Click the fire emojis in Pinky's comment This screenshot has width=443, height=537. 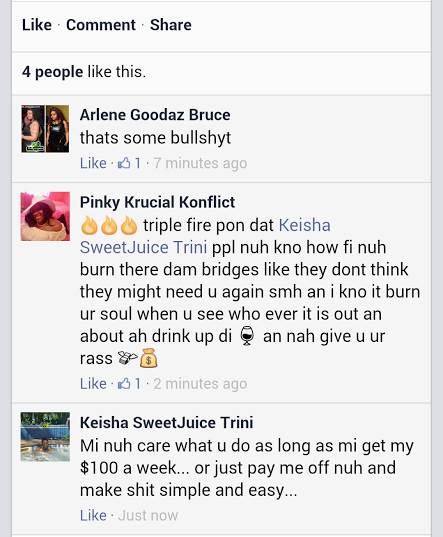(109, 225)
